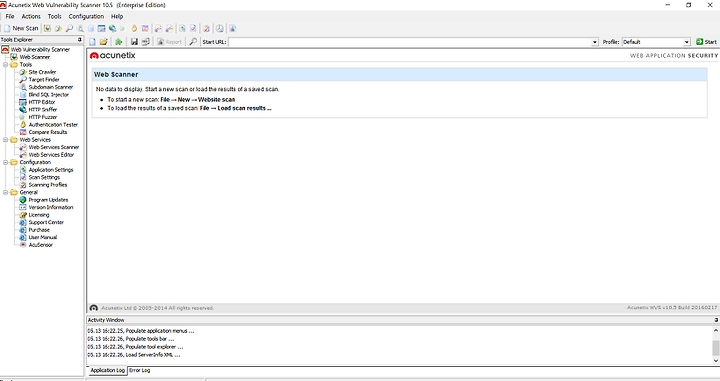720x381 pixels.
Task: Open Compare Results icon in top toolbar
Action: pyautogui.click(x=145, y=28)
